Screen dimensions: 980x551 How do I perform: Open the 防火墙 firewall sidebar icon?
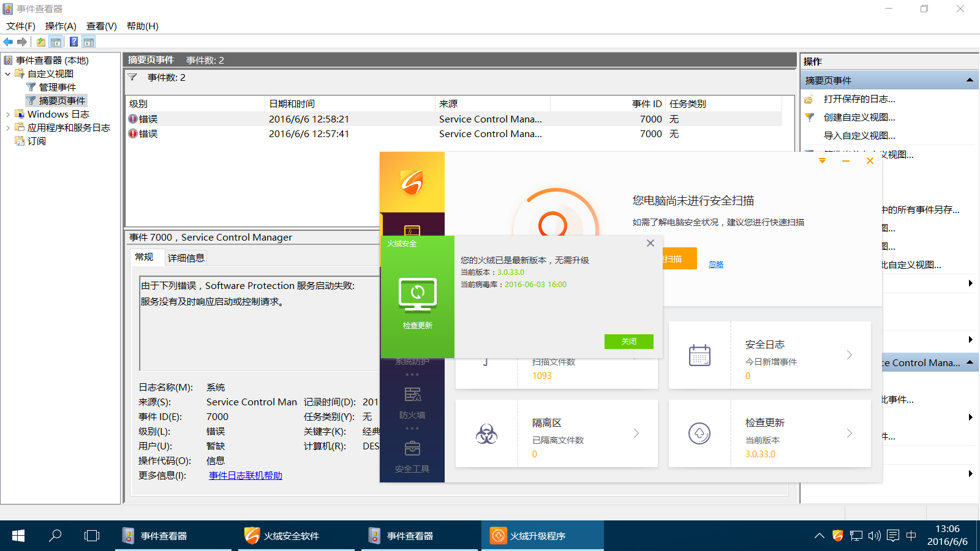[x=412, y=395]
